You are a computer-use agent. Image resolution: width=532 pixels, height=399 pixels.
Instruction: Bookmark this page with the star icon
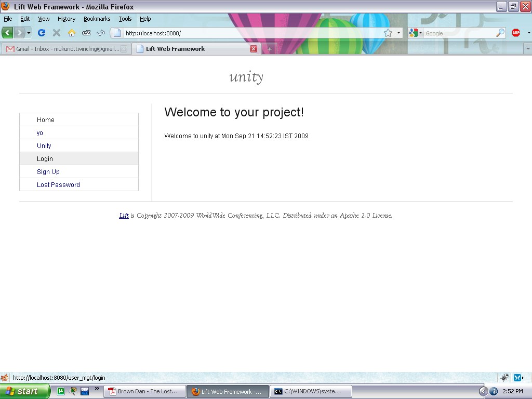point(388,33)
